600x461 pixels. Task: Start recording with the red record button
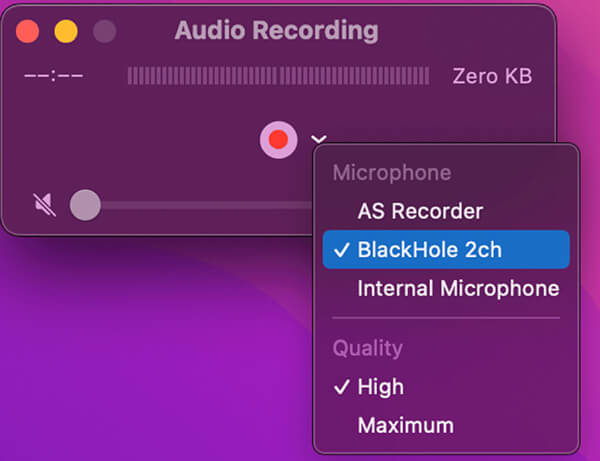pos(278,140)
